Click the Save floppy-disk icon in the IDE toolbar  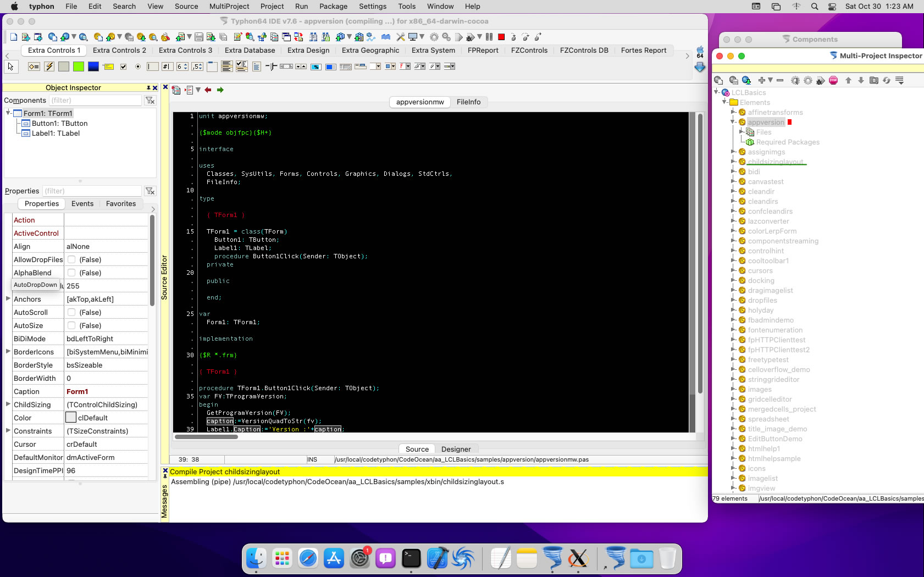(x=198, y=37)
